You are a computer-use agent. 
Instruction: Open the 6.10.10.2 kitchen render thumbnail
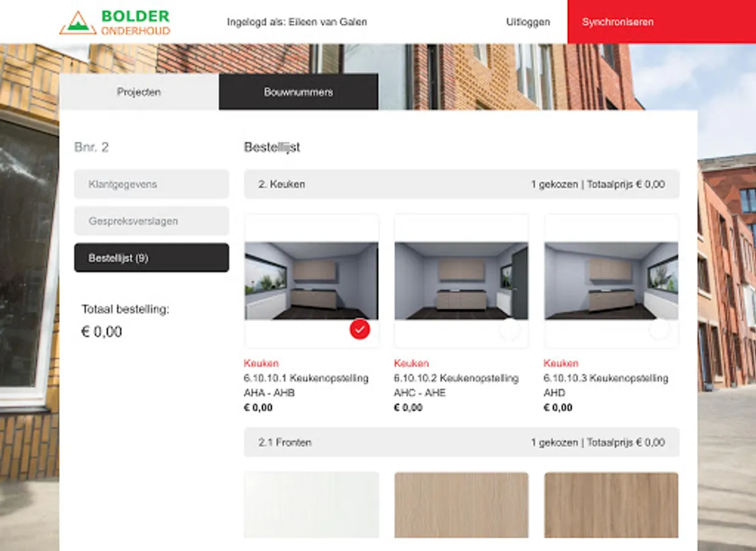pos(462,280)
